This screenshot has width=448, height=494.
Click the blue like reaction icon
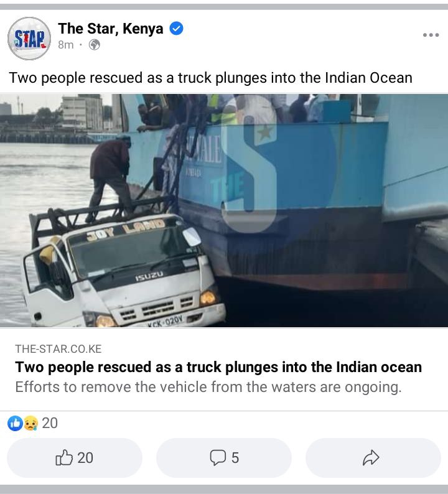coord(15,423)
